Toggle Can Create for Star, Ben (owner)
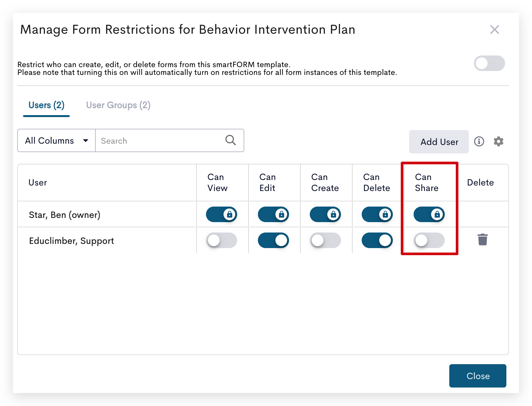 325,214
